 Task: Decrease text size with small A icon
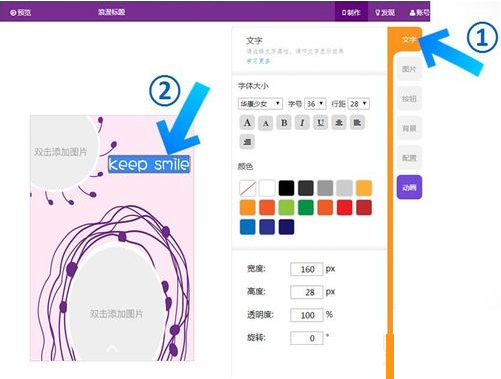[x=266, y=123]
